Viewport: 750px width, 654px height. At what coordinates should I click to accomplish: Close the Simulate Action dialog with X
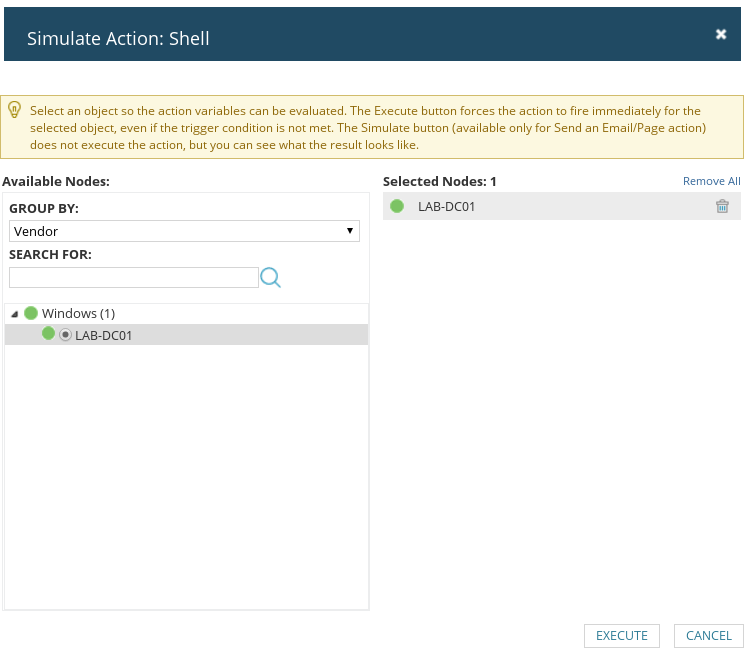(x=721, y=34)
